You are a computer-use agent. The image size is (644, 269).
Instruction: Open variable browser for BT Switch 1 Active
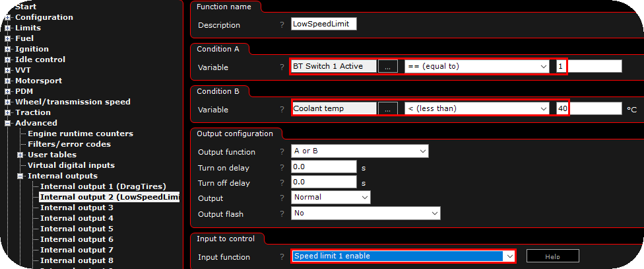[x=388, y=66]
